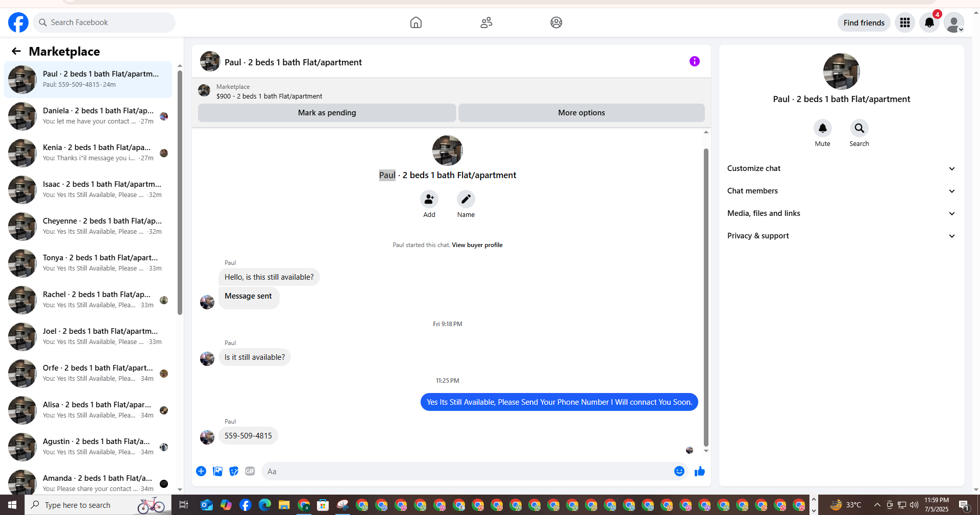Attach a photo using the image icon
This screenshot has width=980, height=515.
[217, 471]
